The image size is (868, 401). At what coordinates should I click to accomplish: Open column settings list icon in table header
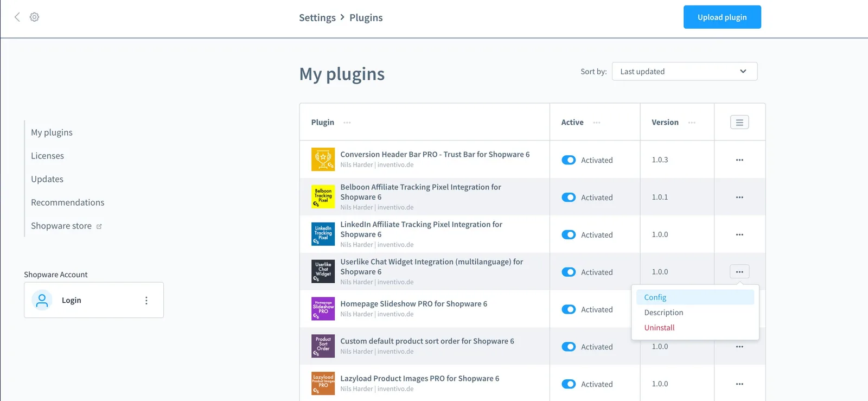(739, 122)
